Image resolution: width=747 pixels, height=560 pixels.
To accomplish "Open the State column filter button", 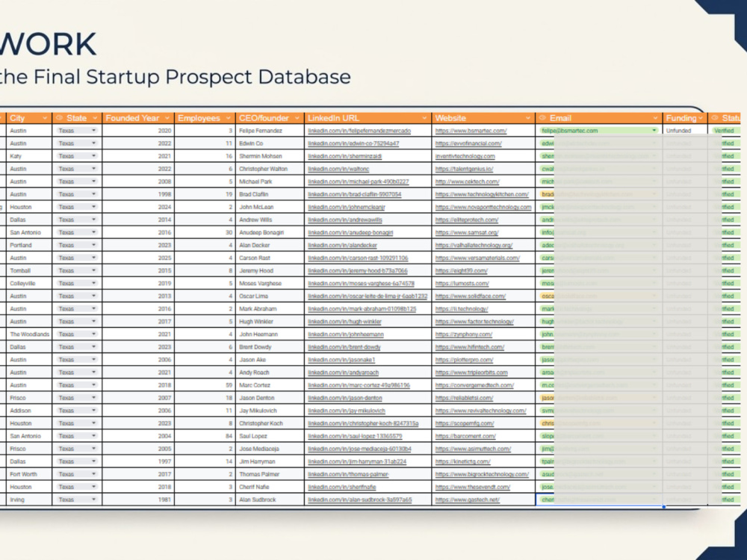I will point(95,118).
